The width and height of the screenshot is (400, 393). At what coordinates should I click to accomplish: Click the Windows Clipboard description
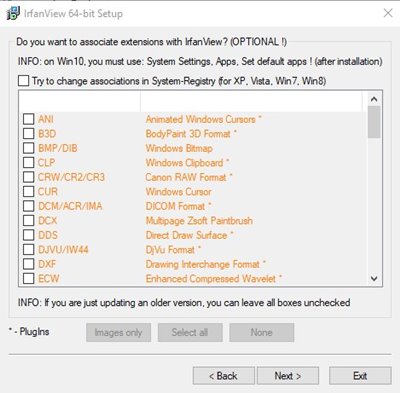187,163
